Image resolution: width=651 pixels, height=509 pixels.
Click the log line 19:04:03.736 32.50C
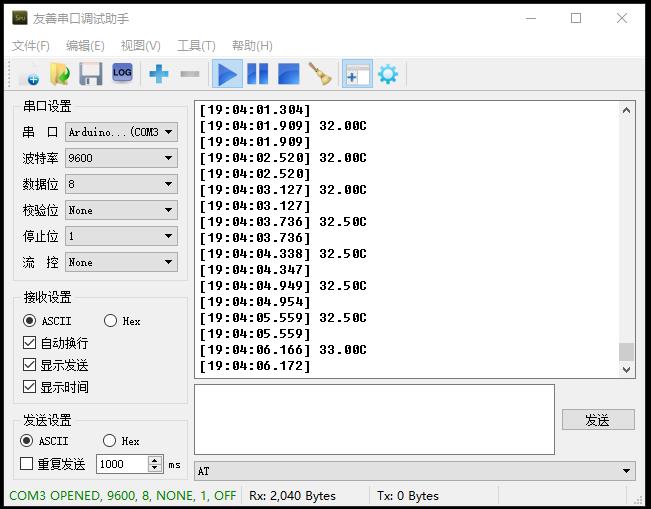point(283,222)
